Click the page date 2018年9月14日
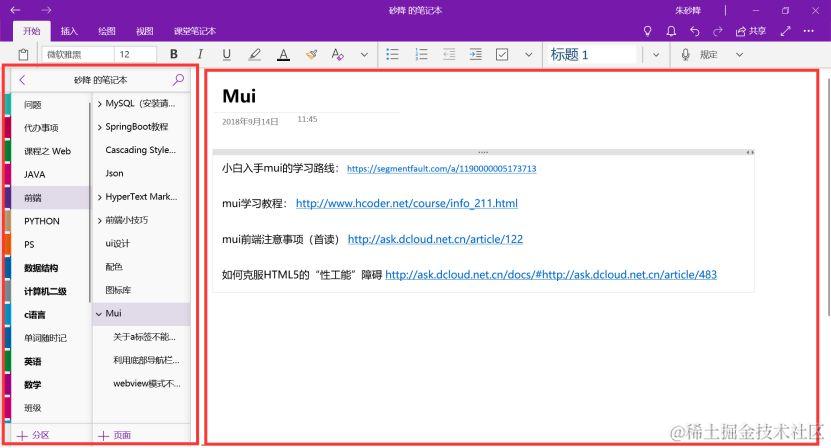 [x=250, y=121]
